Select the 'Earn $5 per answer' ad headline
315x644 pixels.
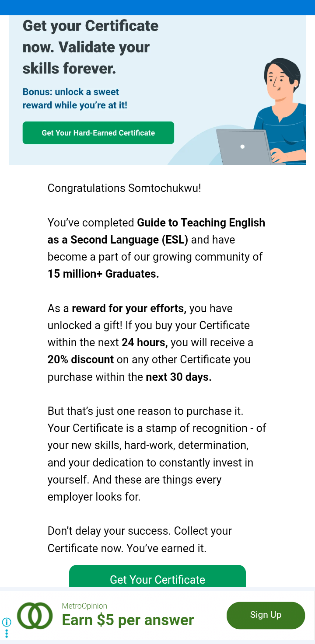[128, 620]
